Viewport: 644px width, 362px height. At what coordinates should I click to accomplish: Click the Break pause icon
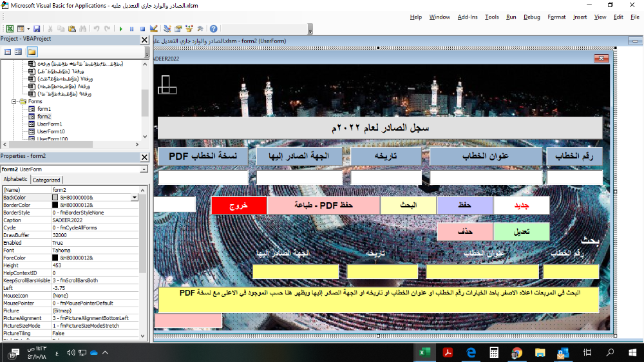click(x=132, y=29)
